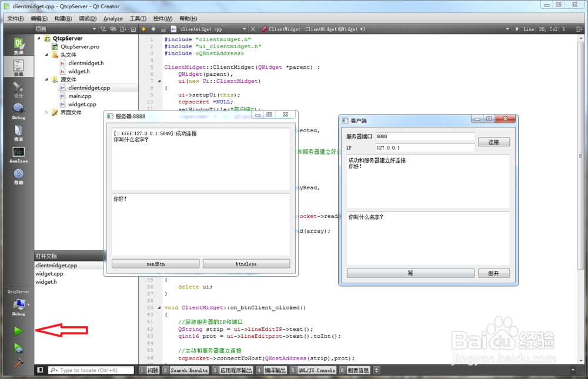Open the 控件(W) menu
588x379 pixels.
pyautogui.click(x=163, y=18)
